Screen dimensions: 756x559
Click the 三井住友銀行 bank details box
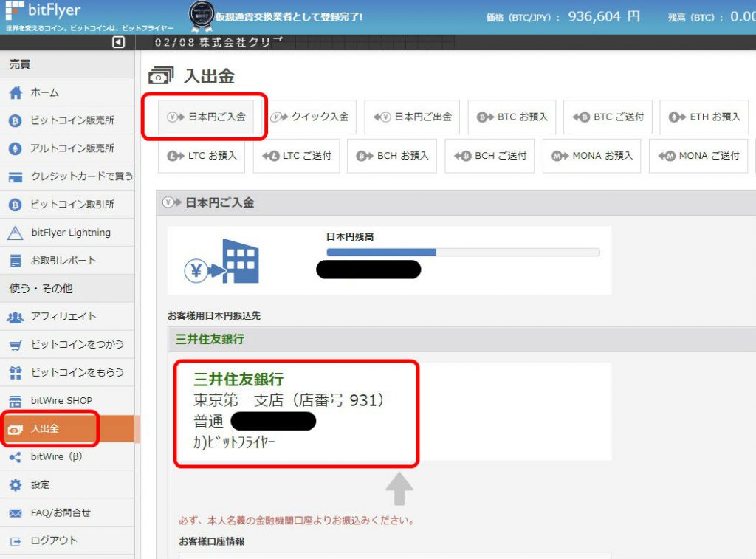point(296,412)
